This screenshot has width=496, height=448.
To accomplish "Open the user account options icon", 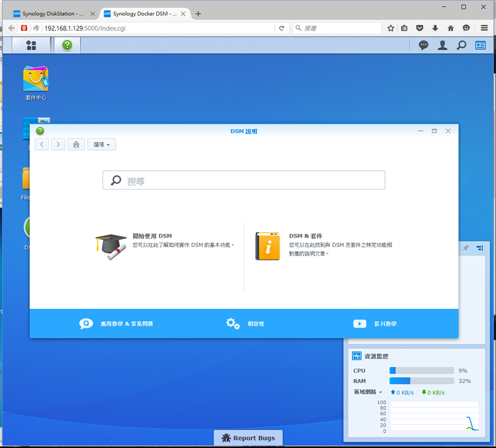I will (x=442, y=45).
